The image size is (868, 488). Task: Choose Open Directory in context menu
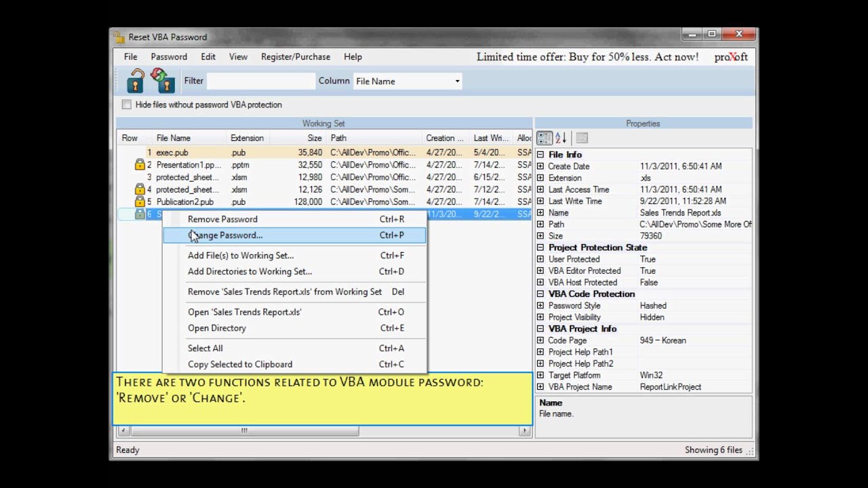294,328
